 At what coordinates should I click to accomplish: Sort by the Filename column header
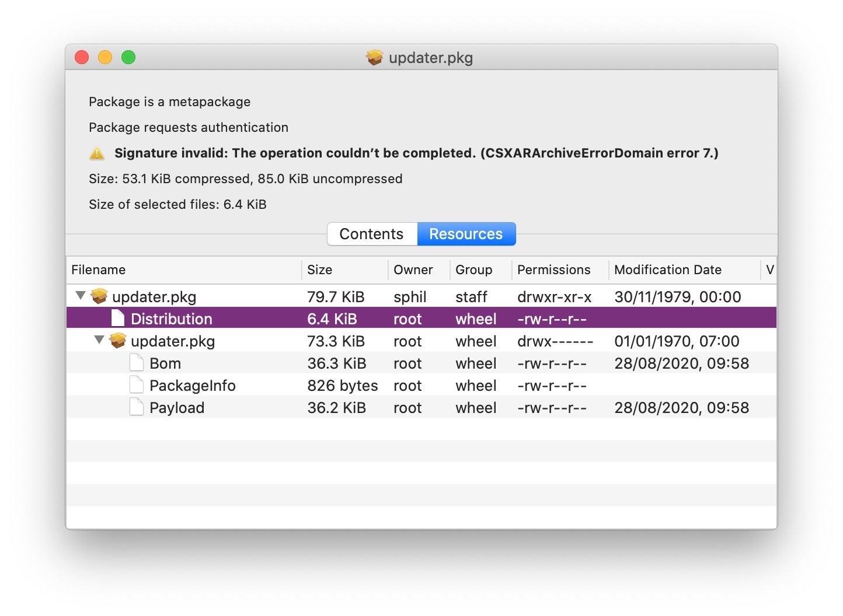click(x=98, y=269)
